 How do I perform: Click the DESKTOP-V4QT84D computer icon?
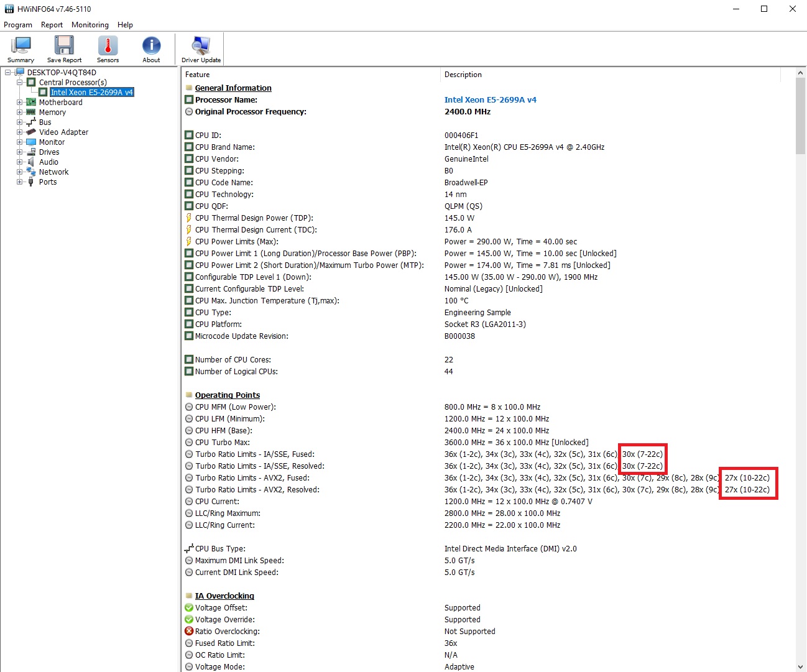point(20,73)
